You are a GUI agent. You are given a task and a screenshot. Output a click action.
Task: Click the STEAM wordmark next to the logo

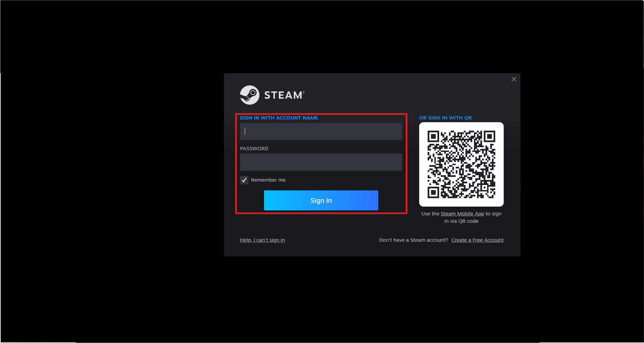click(283, 95)
